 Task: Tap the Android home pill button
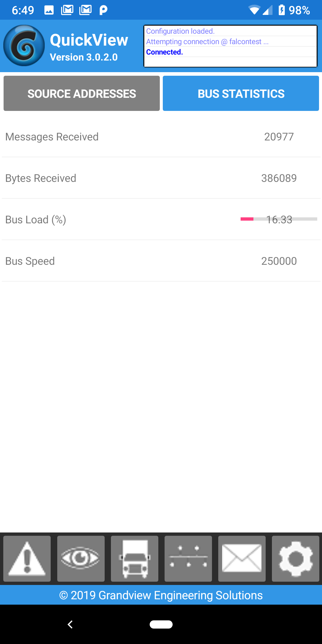pyautogui.click(x=161, y=624)
